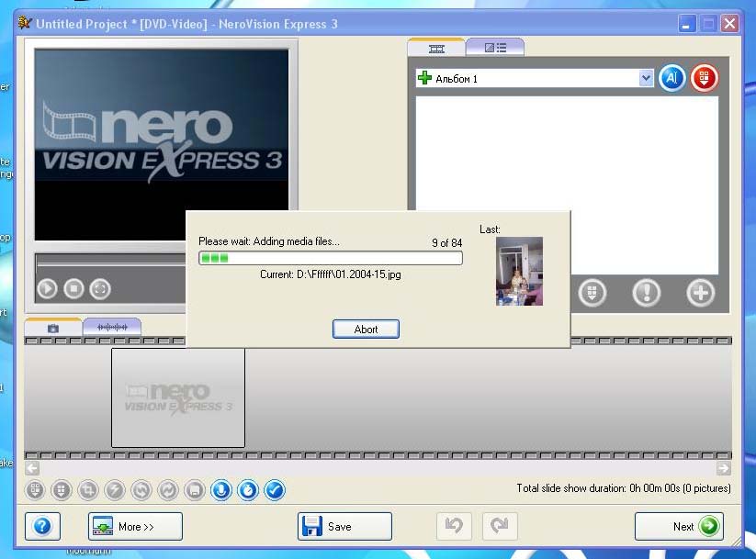
Task: Click the zigzag-arrows rotate icon in the slideshow toolbar
Action: [168, 490]
